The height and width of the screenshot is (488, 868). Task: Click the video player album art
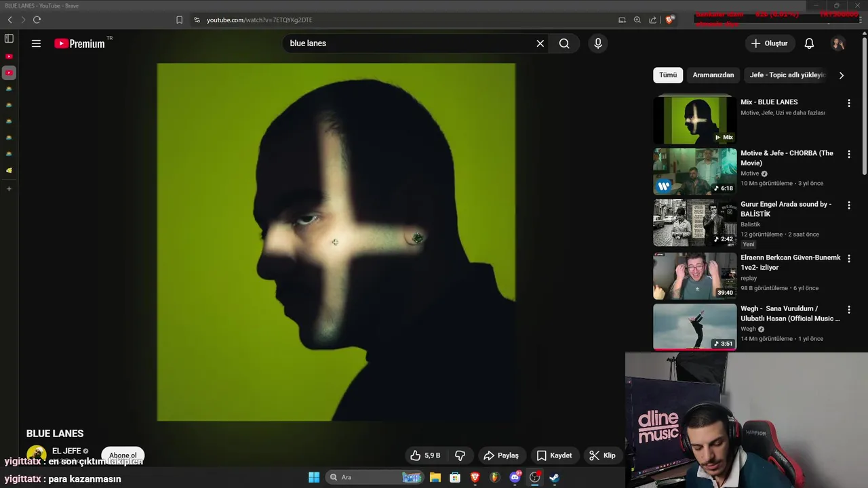(336, 242)
